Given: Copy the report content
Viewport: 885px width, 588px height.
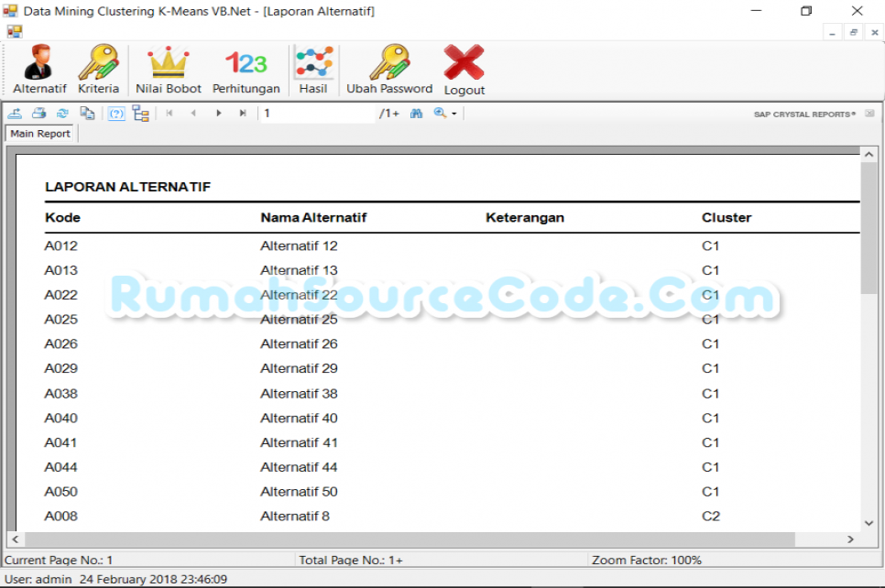Looking at the screenshot, I should coord(87,113).
